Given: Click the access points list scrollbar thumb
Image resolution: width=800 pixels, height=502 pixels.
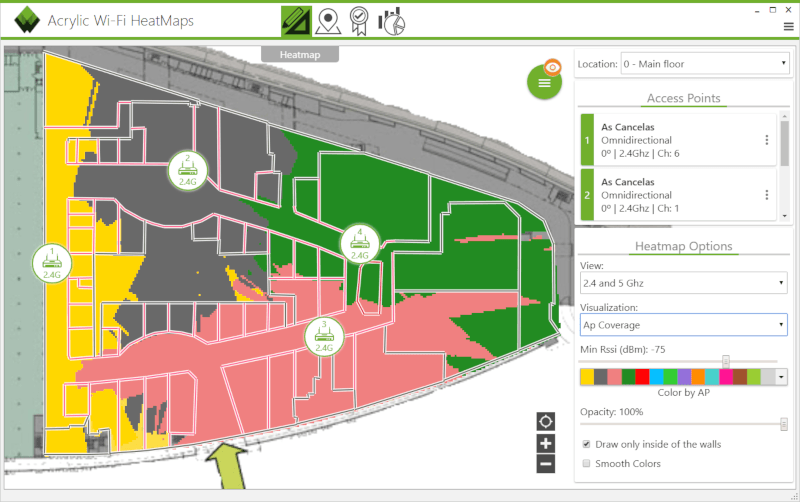Looking at the screenshot, I should coord(785,143).
